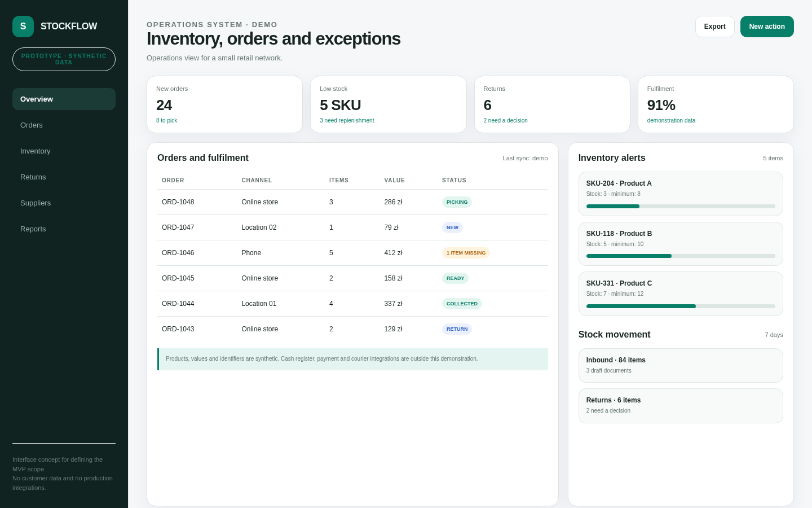
Task: Click the RETURN status badge
Action: (457, 329)
